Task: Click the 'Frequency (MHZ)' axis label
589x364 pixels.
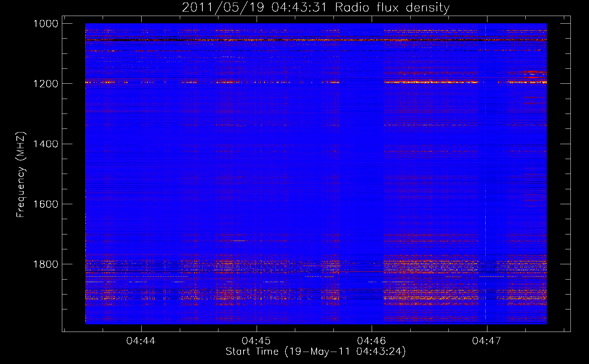Action: (21, 175)
